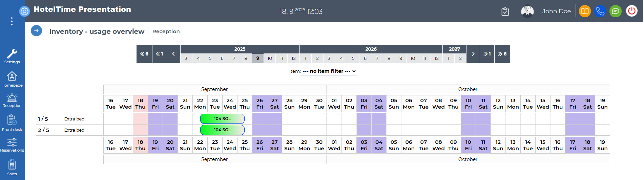Open Front desk clipboard icon
The height and width of the screenshot is (180, 644).
(x=12, y=123)
